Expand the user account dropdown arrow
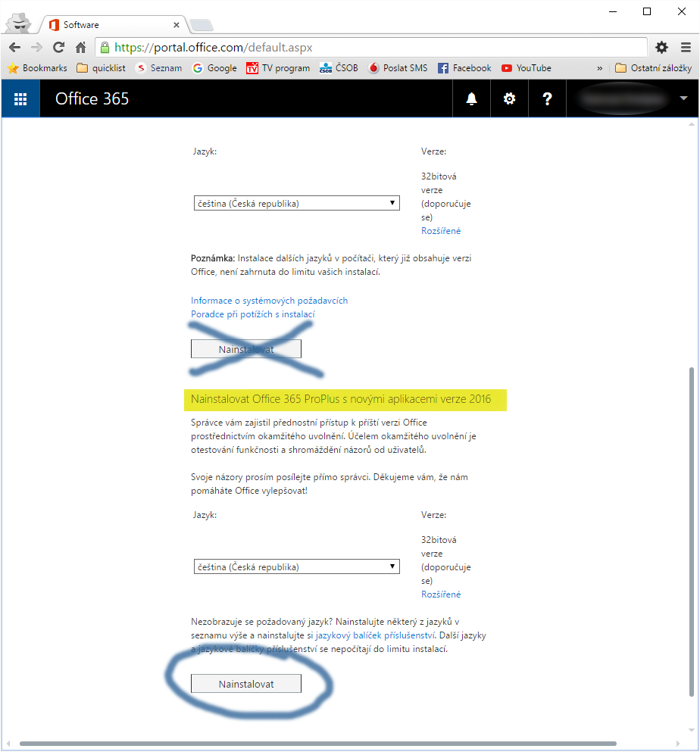Screen dimensions: 700x752 point(683,98)
